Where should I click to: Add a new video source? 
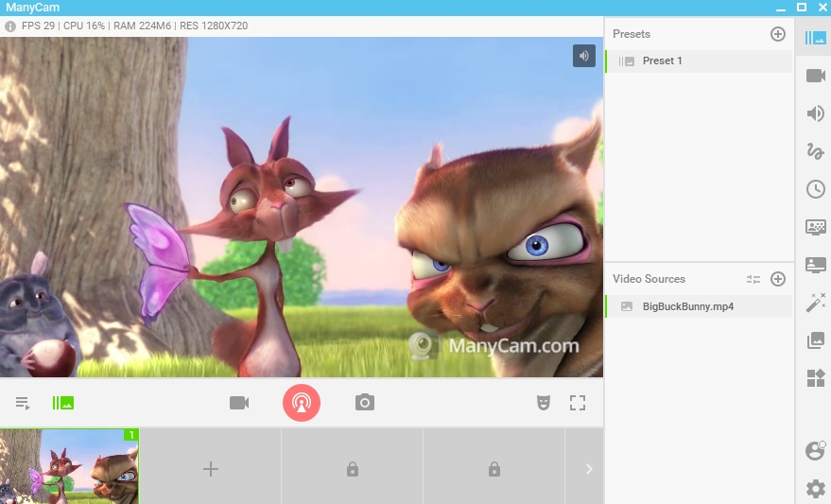pyautogui.click(x=778, y=279)
